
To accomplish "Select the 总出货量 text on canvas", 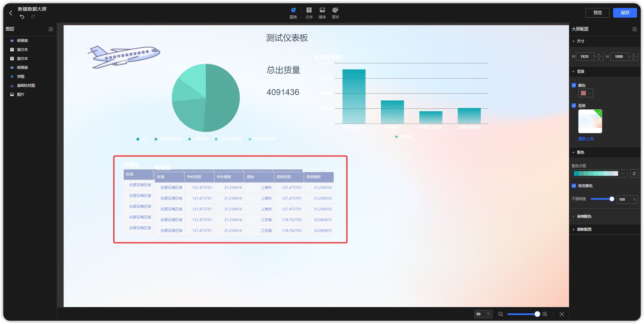I will click(x=283, y=70).
